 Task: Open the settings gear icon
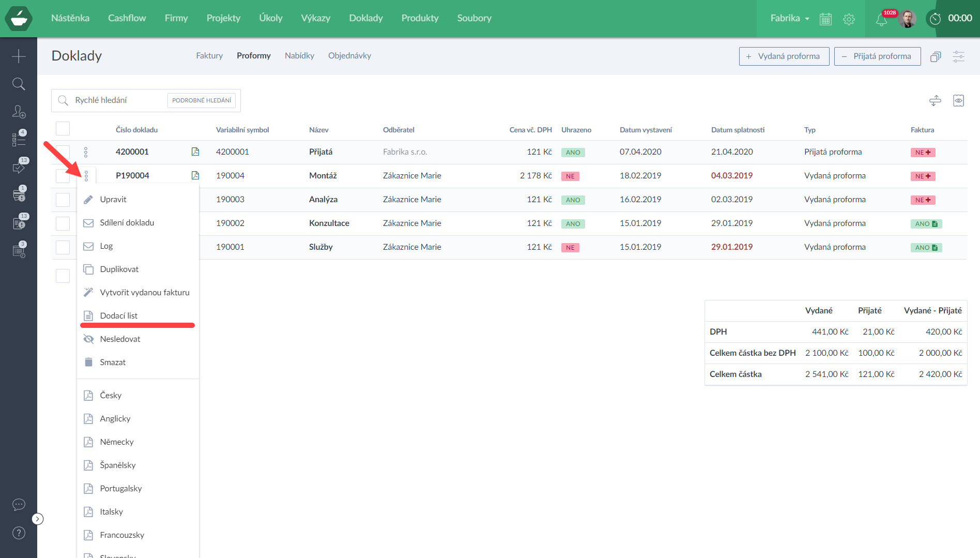pos(849,19)
